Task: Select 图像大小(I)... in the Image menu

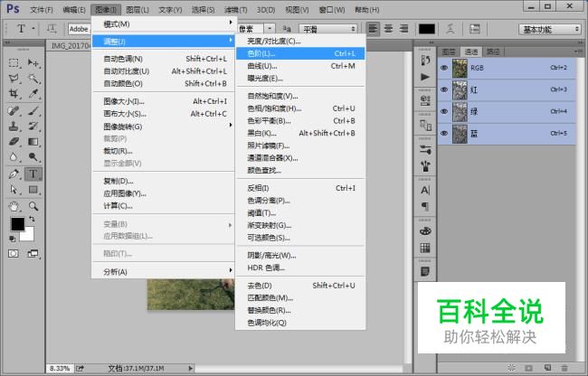Action: (x=163, y=101)
